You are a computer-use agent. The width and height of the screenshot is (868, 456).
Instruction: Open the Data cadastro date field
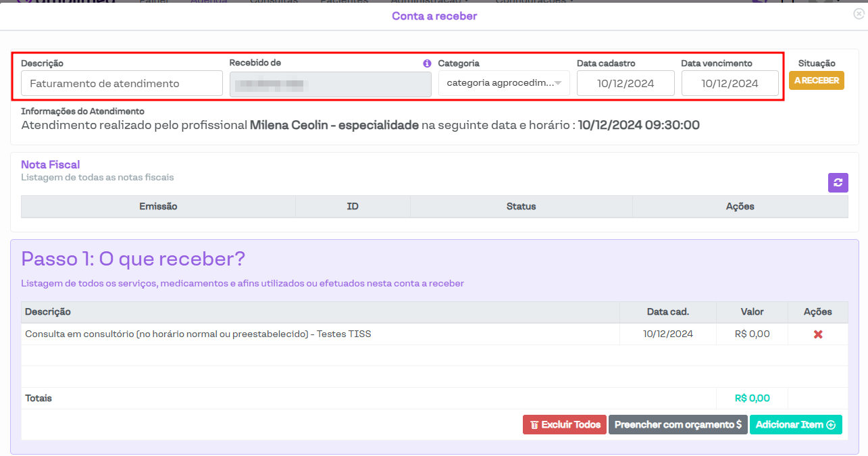pos(625,84)
